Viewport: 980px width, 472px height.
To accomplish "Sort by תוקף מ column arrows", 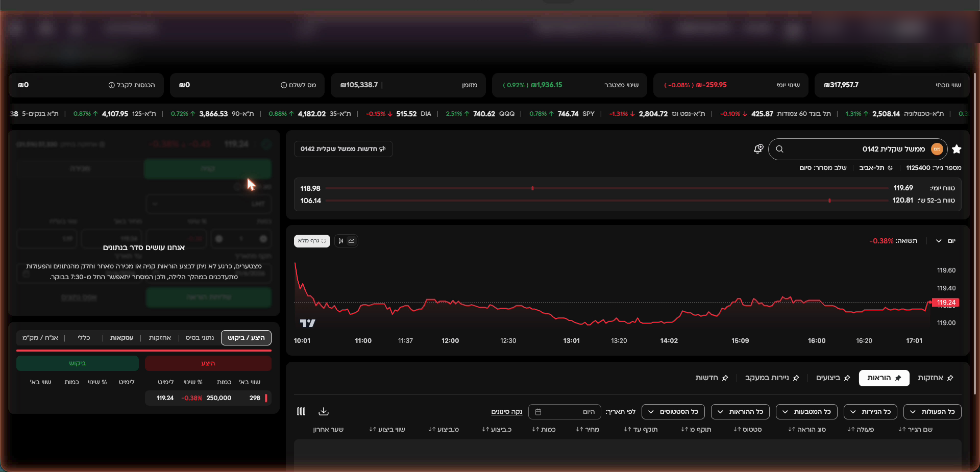I will point(684,430).
